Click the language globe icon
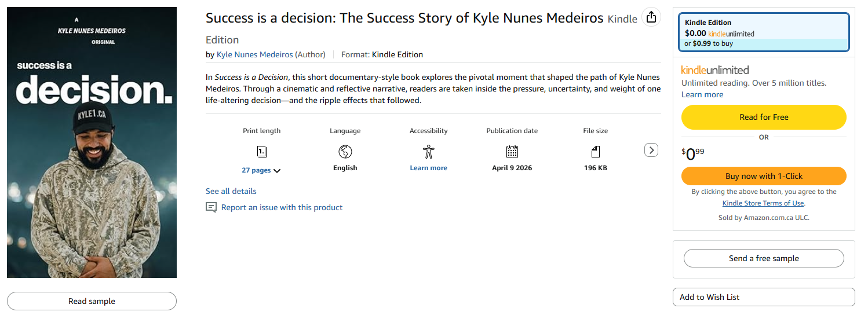 (x=345, y=152)
